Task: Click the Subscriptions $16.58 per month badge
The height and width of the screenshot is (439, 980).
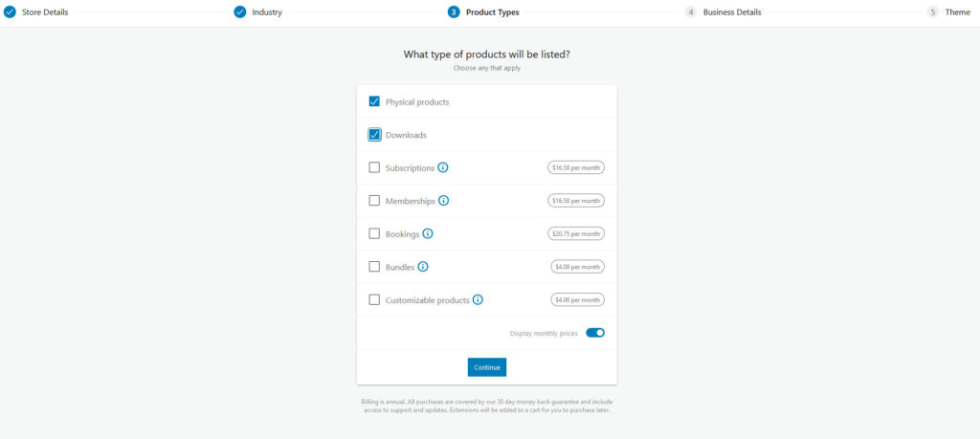Action: [576, 167]
